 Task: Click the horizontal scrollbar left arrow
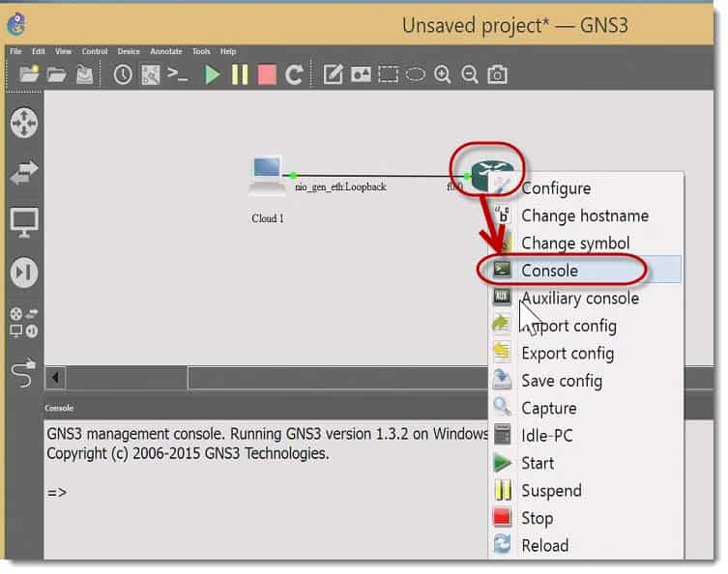(x=56, y=377)
